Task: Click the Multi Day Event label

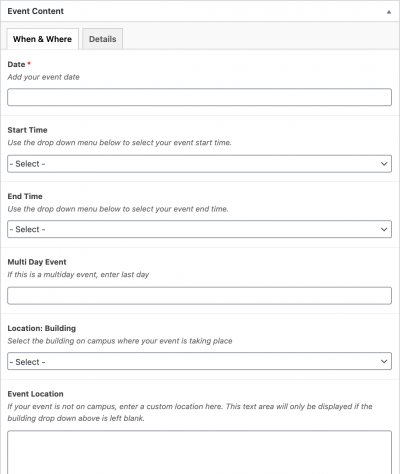Action: pos(37,262)
